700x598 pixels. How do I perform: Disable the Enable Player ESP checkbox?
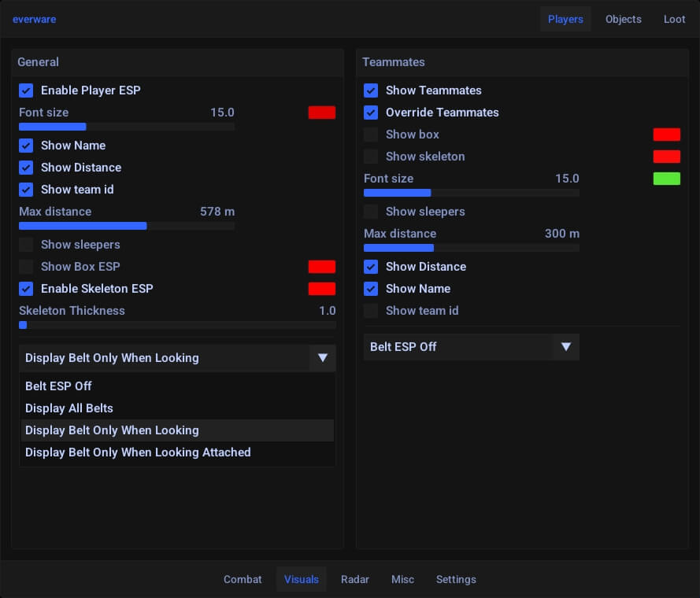coord(26,90)
